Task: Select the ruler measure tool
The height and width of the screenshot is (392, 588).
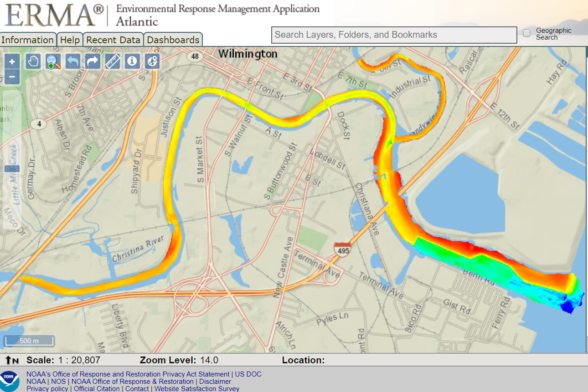Action: pyautogui.click(x=113, y=61)
